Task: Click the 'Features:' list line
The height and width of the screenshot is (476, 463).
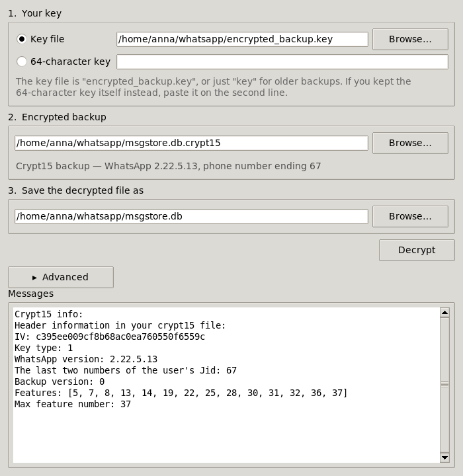Action: [x=181, y=393]
